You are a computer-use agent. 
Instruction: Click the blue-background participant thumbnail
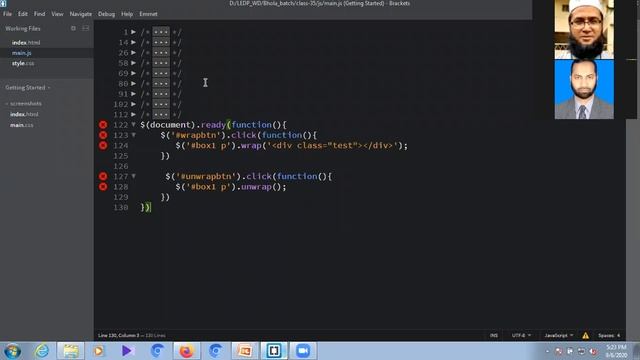[x=584, y=89]
